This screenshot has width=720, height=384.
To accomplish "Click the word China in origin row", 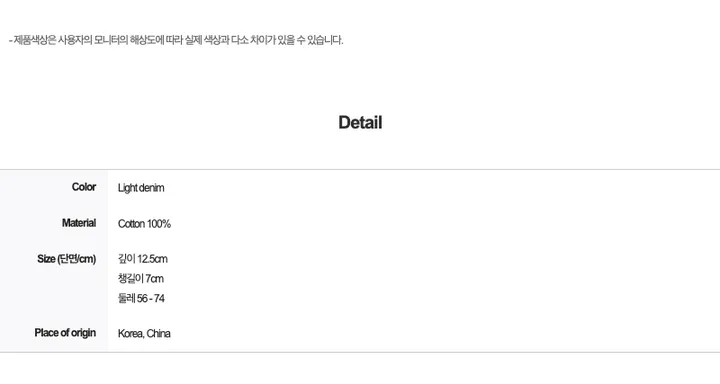I will [x=158, y=333].
